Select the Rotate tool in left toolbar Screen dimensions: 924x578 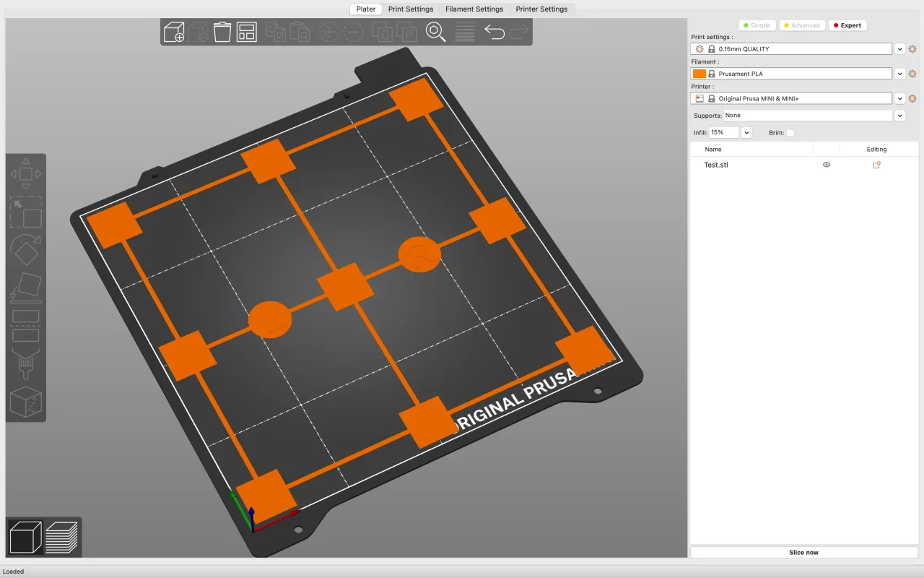pos(26,250)
